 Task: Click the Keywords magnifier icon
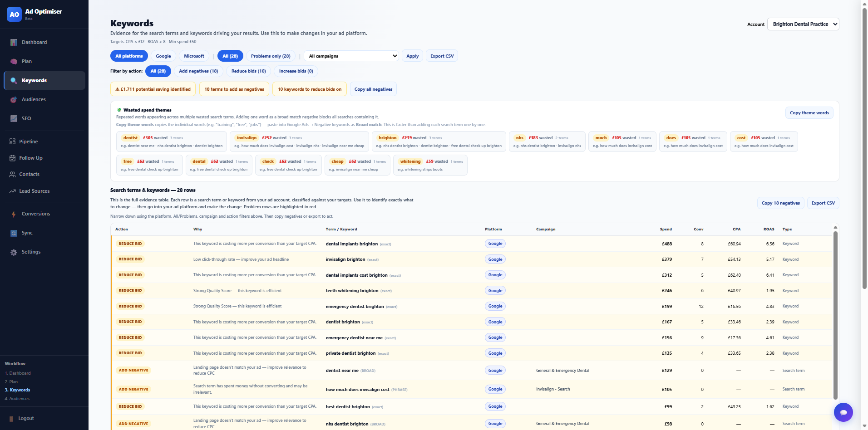(14, 80)
